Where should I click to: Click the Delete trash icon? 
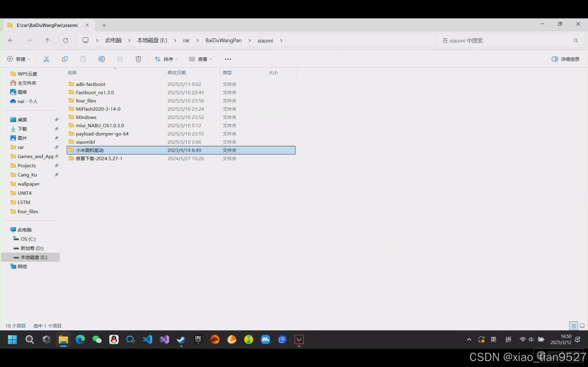tap(138, 59)
